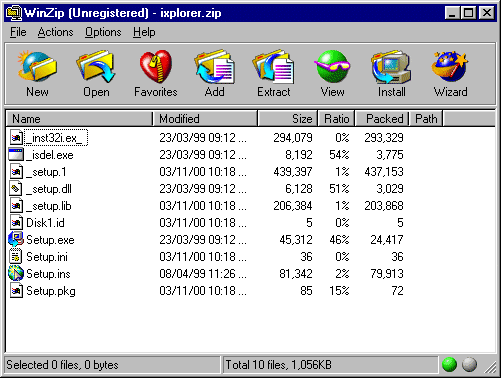Click the modified date 08/04/99 11:26
The width and height of the screenshot is (501, 378).
pos(197,274)
